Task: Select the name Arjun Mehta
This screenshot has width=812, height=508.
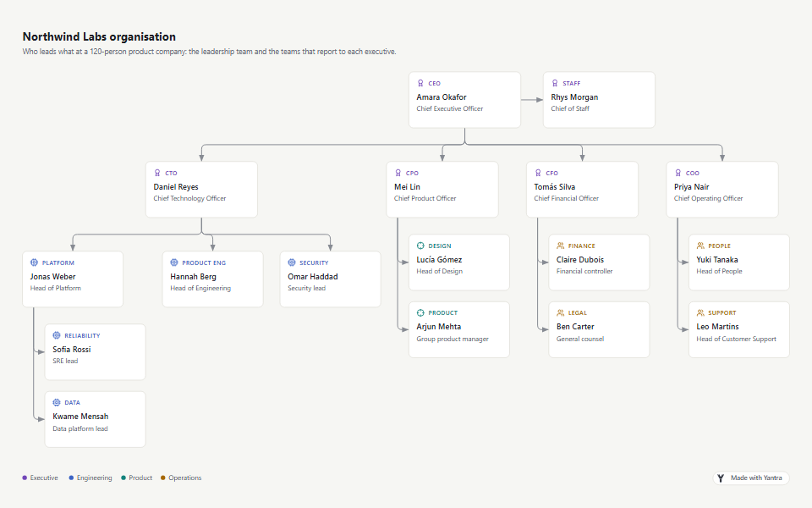Action: (439, 327)
